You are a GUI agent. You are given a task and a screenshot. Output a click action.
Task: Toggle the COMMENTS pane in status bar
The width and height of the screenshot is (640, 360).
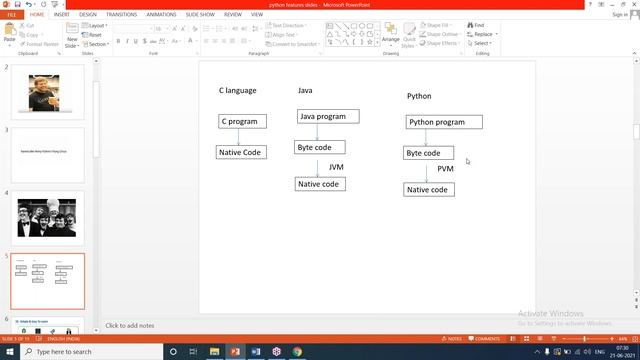pos(484,339)
